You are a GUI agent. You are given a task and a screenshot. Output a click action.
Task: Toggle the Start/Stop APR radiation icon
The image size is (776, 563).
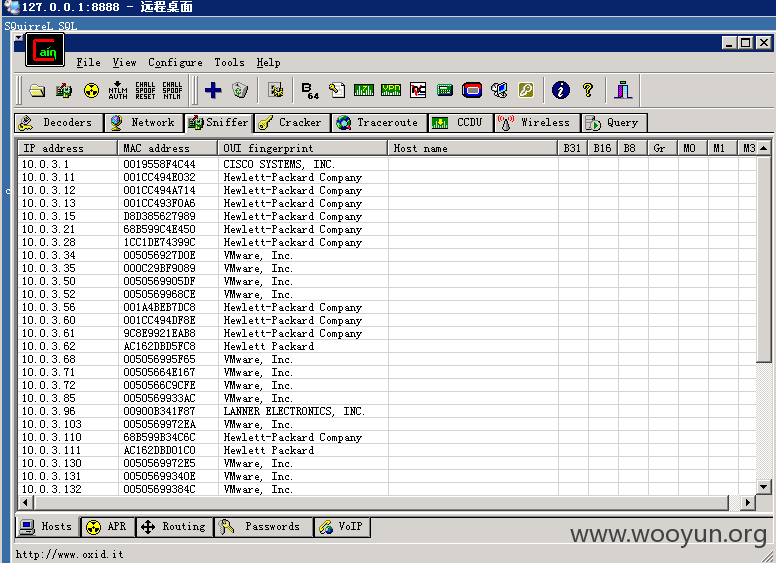click(91, 91)
